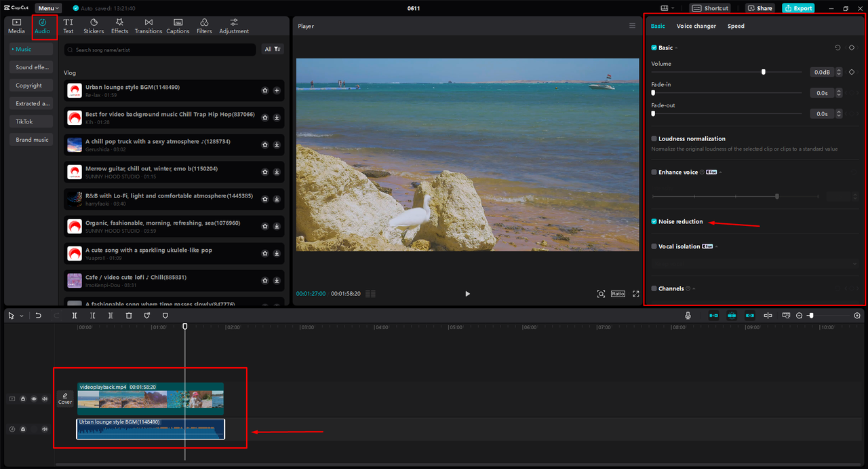Click the Fade-out slider handle
The width and height of the screenshot is (868, 469).
653,114
